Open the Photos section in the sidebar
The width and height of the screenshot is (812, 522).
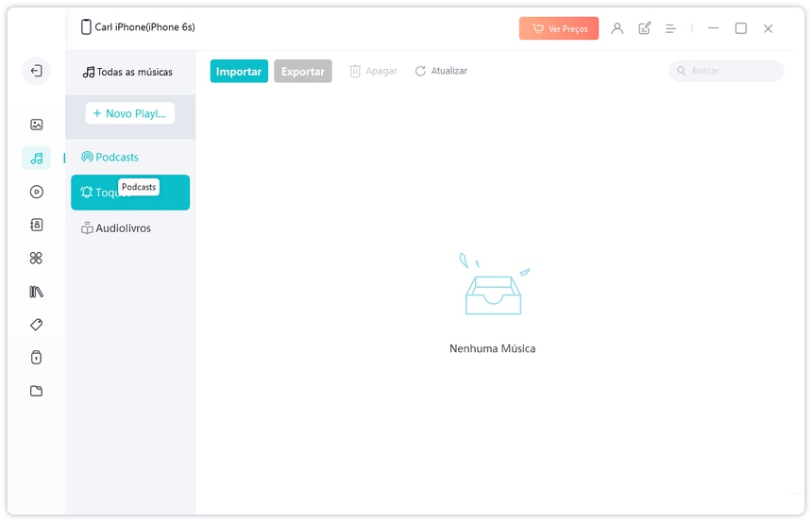pos(36,125)
